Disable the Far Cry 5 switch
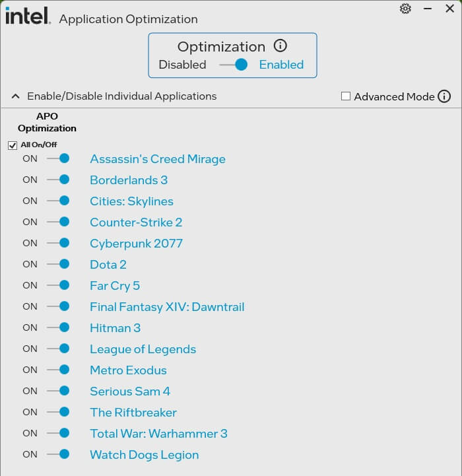This screenshot has height=476, width=462. point(58,285)
